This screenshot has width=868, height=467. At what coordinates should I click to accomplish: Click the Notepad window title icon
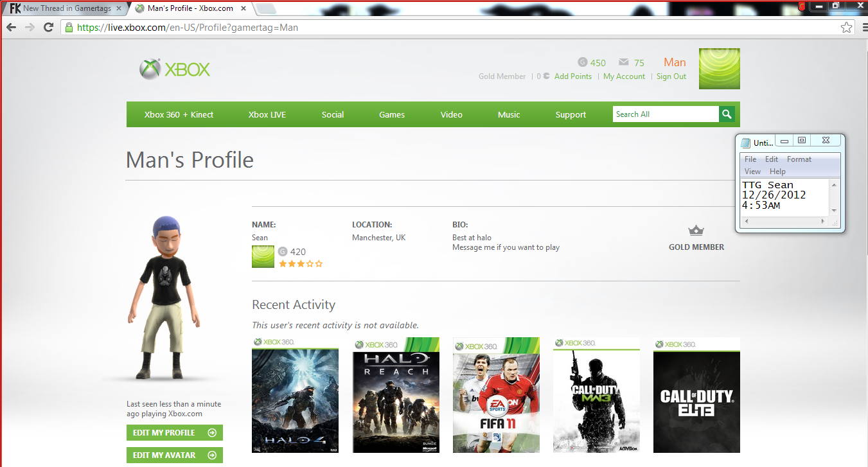click(745, 143)
